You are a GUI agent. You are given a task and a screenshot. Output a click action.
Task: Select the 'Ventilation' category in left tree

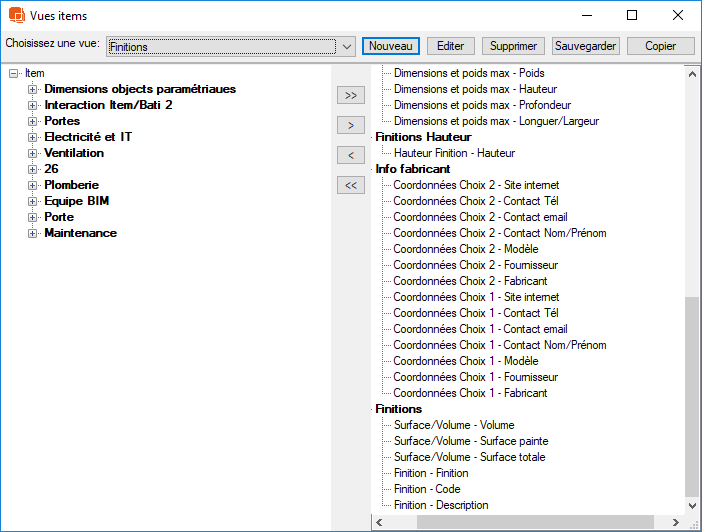point(74,153)
